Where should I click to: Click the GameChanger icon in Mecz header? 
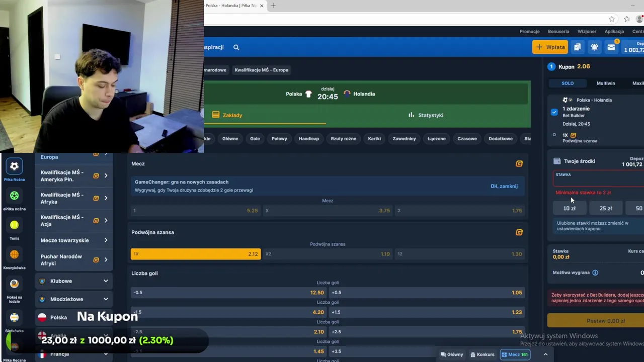click(519, 163)
